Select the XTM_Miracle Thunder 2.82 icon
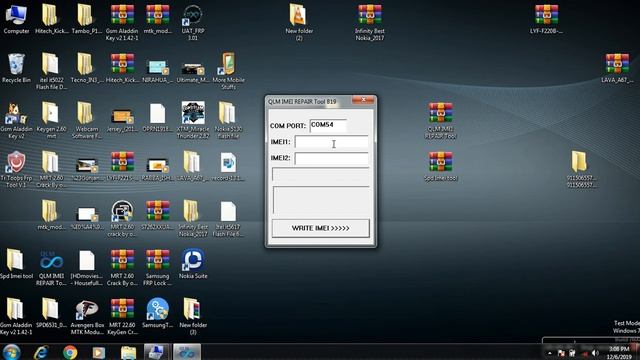The image size is (640, 360). pos(193,120)
